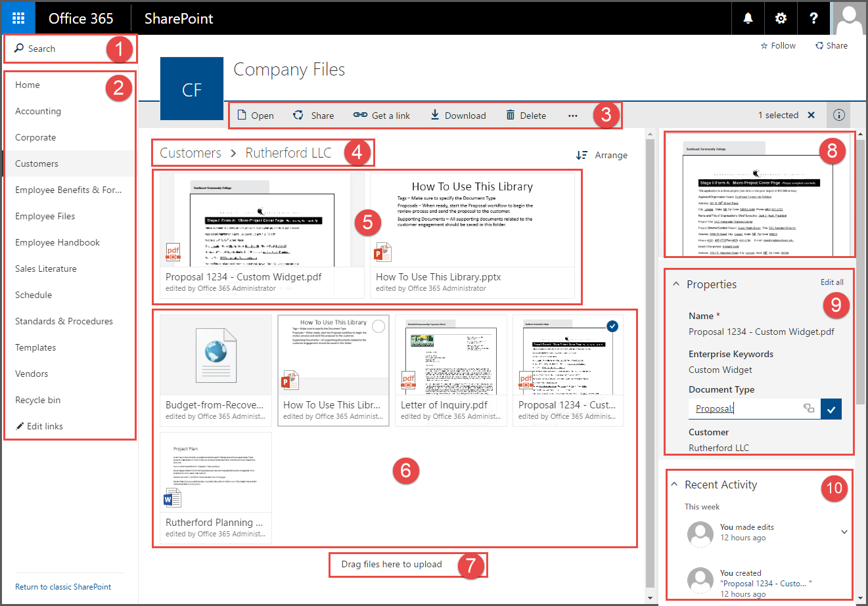The height and width of the screenshot is (606, 868).
Task: Click the avatar beside 'You made edits'
Action: [x=700, y=534]
